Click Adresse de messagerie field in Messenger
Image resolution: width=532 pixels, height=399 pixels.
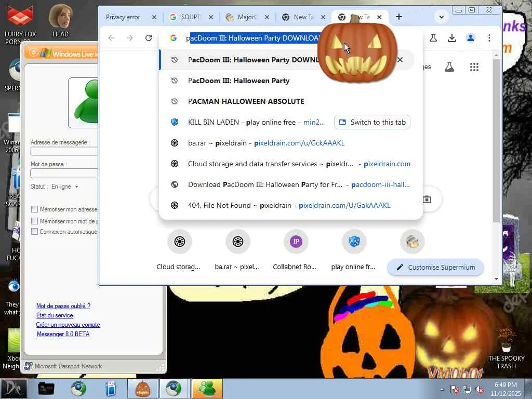coord(64,151)
